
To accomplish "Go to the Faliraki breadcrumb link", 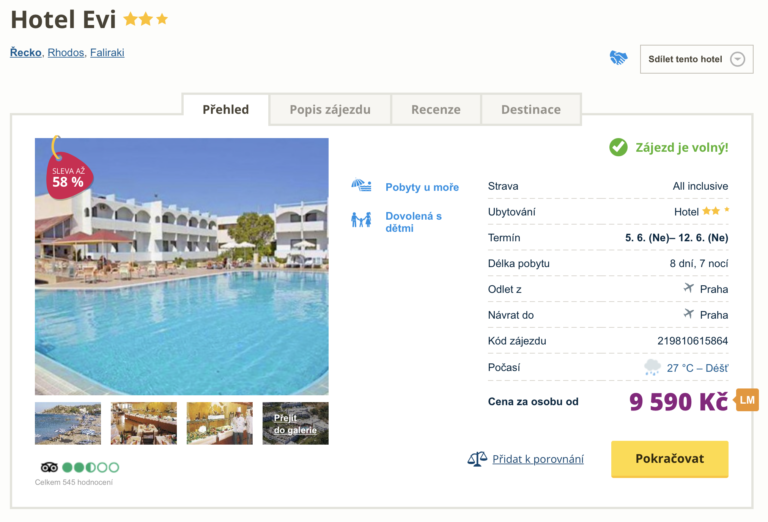I will (107, 52).
